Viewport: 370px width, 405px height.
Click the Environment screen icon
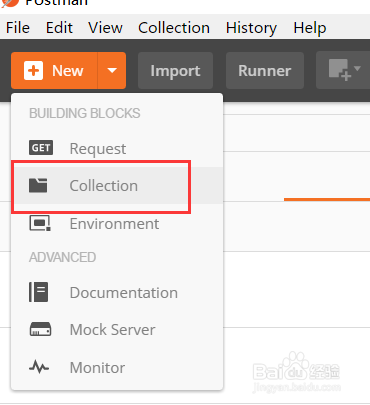coord(40,223)
